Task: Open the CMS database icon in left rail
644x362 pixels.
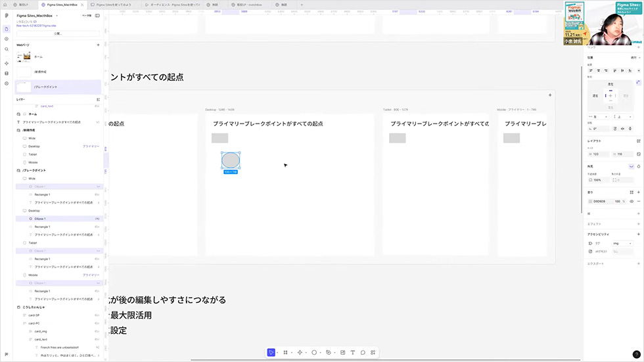Action: [6, 74]
